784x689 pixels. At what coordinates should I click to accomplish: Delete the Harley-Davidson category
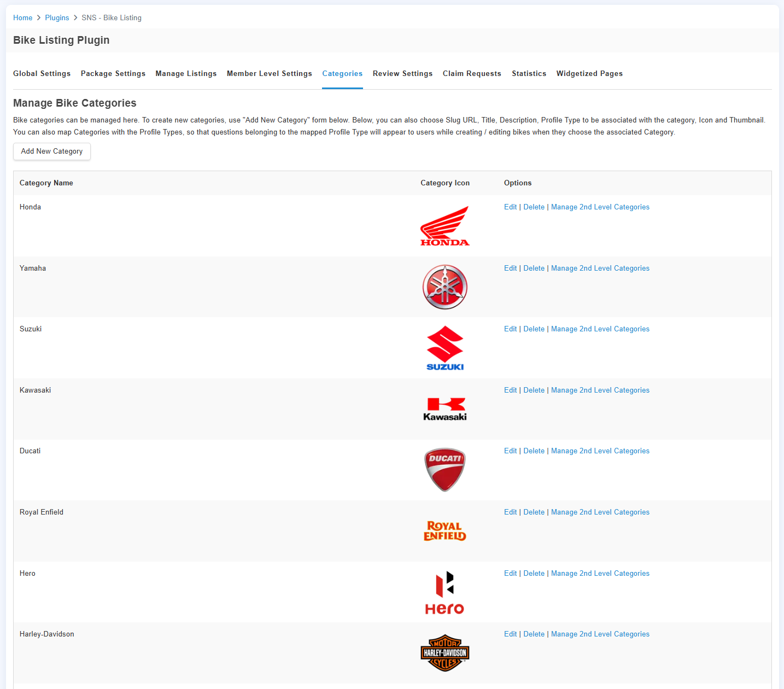534,634
